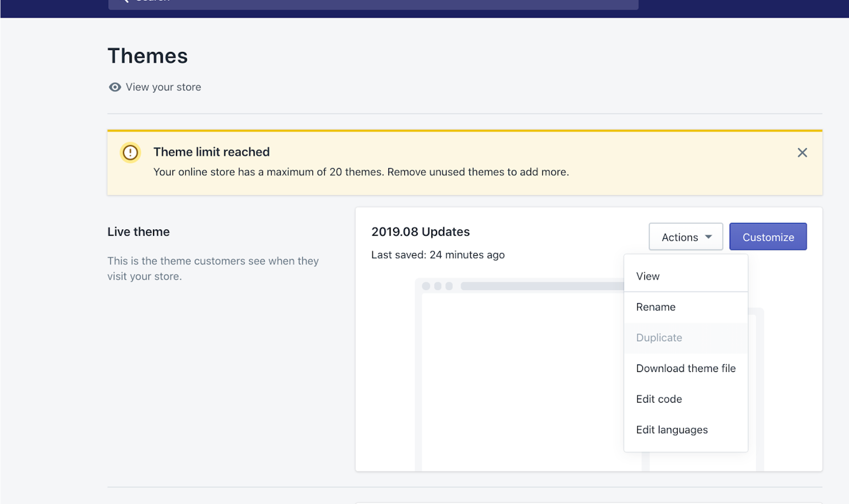Viewport: 849px width, 504px height.
Task: Select Duplicate in the Actions menu
Action: point(686,338)
